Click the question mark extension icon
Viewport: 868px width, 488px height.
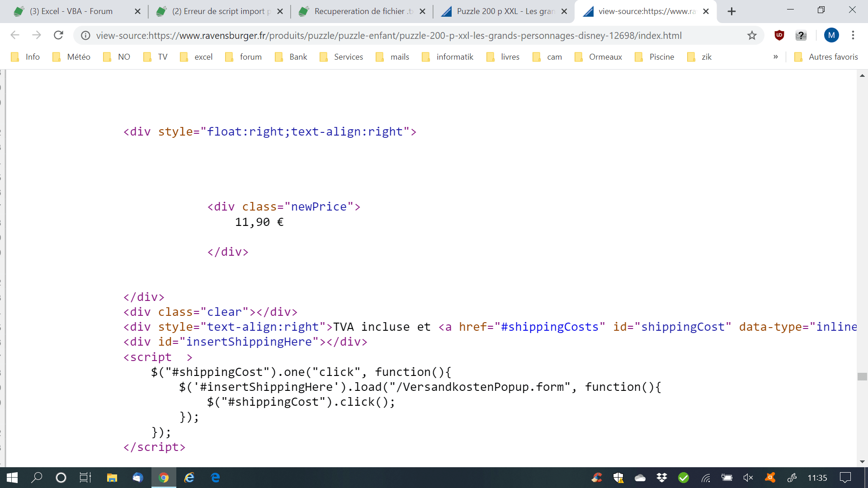coord(801,35)
